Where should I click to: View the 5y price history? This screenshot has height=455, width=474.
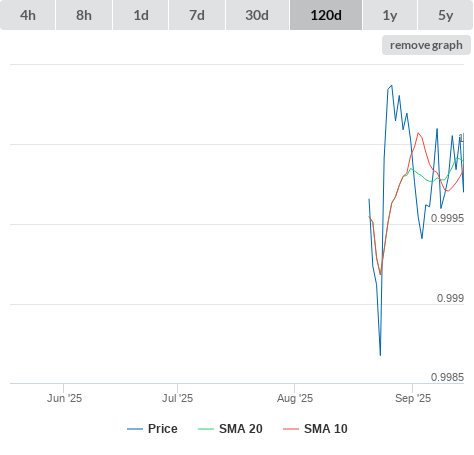[x=445, y=15]
